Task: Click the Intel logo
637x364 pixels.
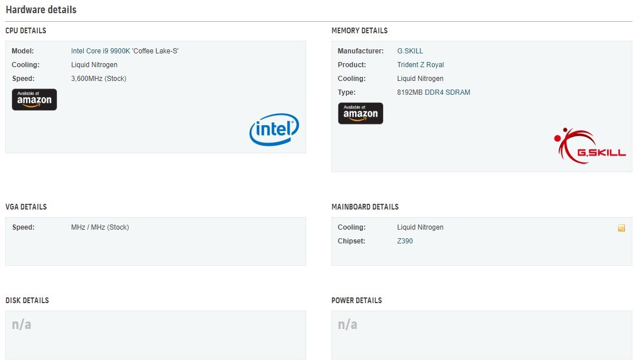Action: click(x=274, y=129)
